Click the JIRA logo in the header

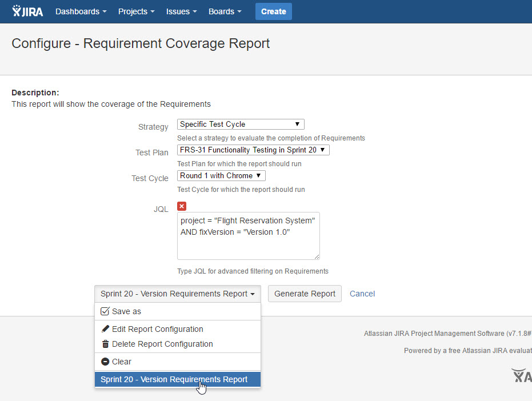click(x=27, y=11)
